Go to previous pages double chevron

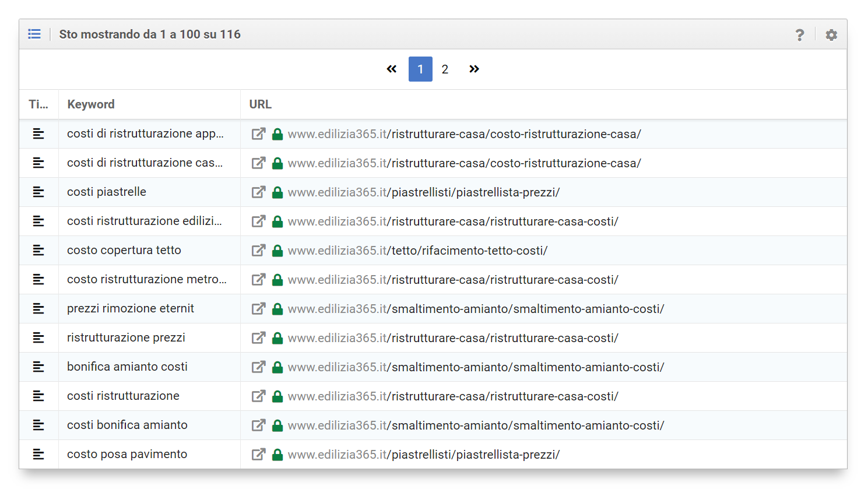tap(392, 69)
